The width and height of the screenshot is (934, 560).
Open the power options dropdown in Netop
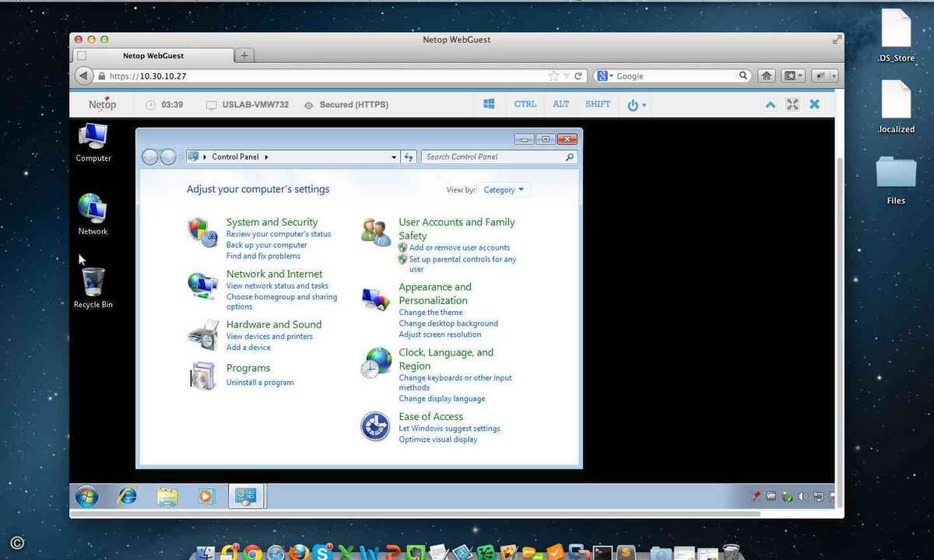coord(636,105)
